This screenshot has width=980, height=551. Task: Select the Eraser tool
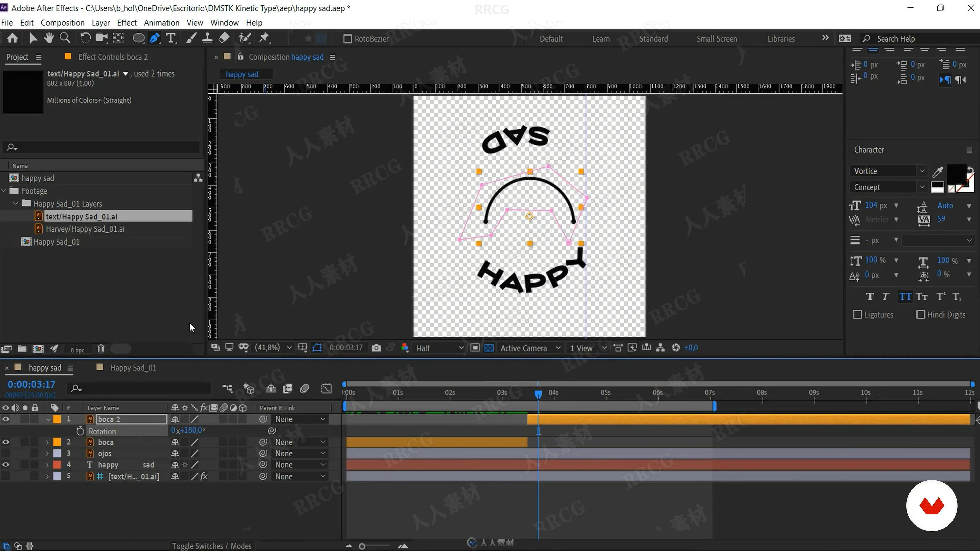point(224,38)
